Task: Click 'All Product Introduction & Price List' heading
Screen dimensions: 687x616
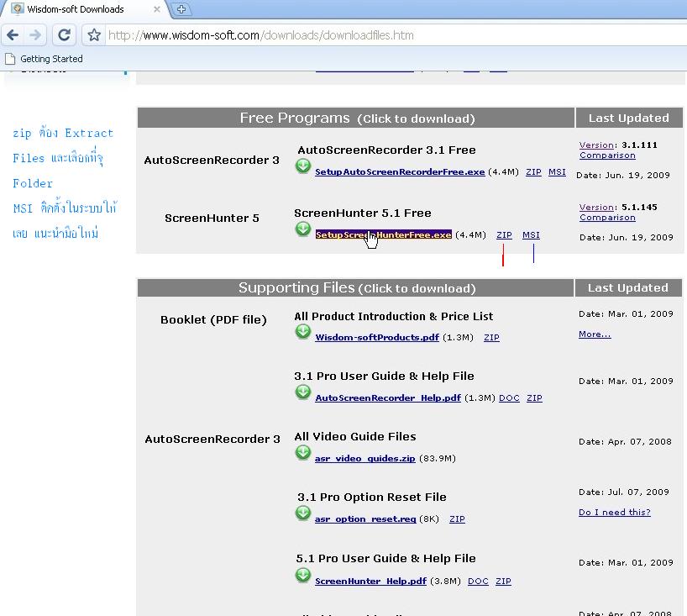Action: [x=393, y=316]
